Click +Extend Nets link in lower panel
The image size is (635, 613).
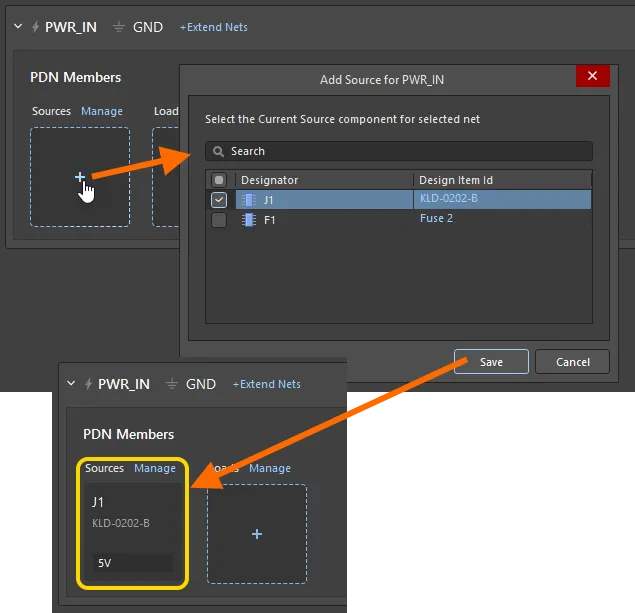pyautogui.click(x=266, y=384)
